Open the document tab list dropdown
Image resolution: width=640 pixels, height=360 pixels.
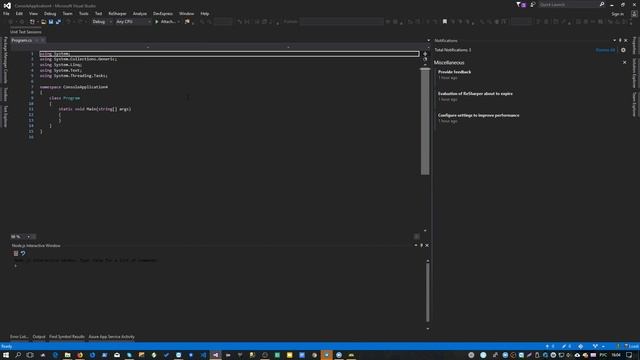(428, 40)
